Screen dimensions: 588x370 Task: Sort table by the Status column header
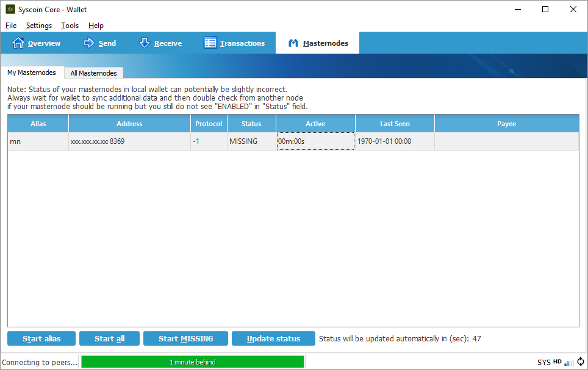click(x=251, y=124)
